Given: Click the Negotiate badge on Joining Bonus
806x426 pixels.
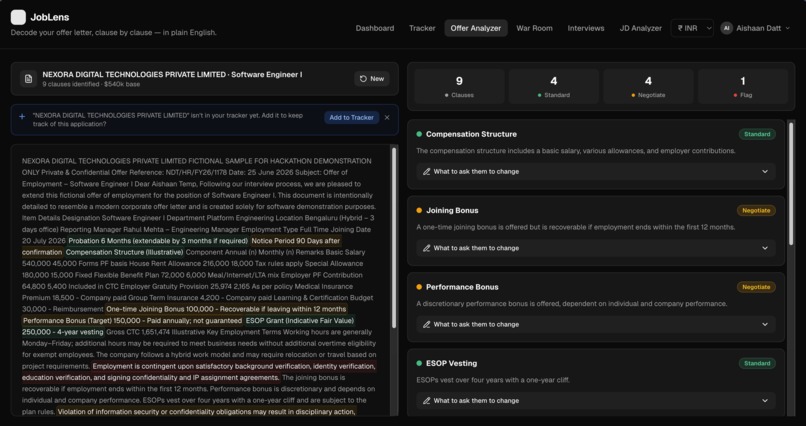Looking at the screenshot, I should pos(756,211).
